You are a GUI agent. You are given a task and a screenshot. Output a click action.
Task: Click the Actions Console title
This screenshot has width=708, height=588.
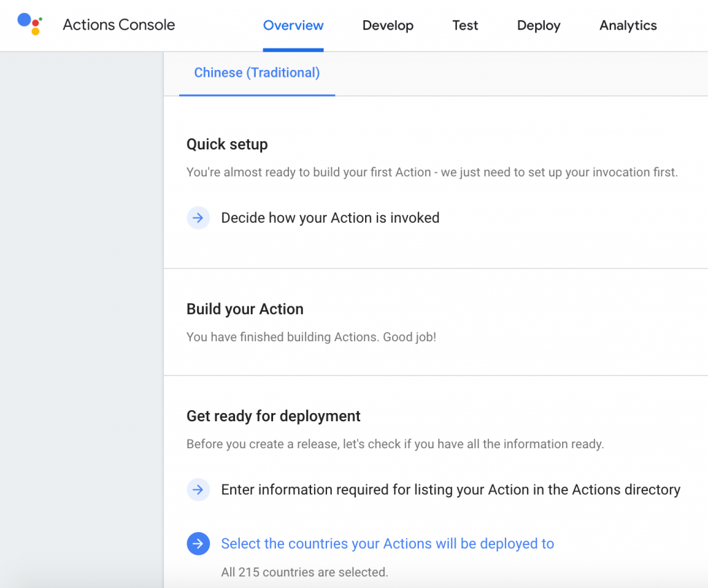119,25
